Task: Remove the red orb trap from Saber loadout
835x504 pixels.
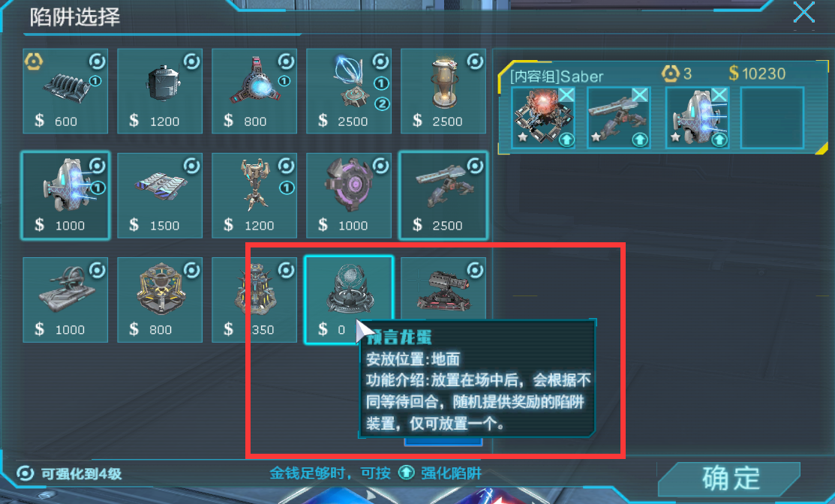Action: pyautogui.click(x=566, y=95)
